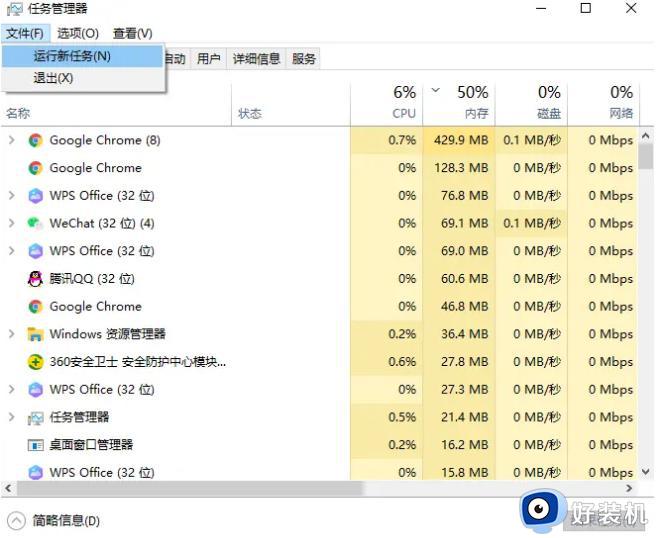This screenshot has width=656, height=538.
Task: Click the horizontal scrollbar thumb
Action: click(x=190, y=488)
